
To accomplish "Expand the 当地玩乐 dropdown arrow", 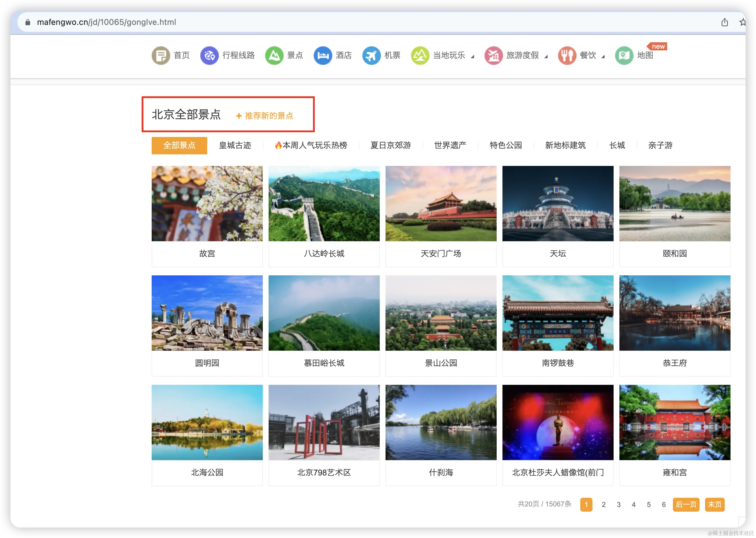I will pyautogui.click(x=473, y=57).
